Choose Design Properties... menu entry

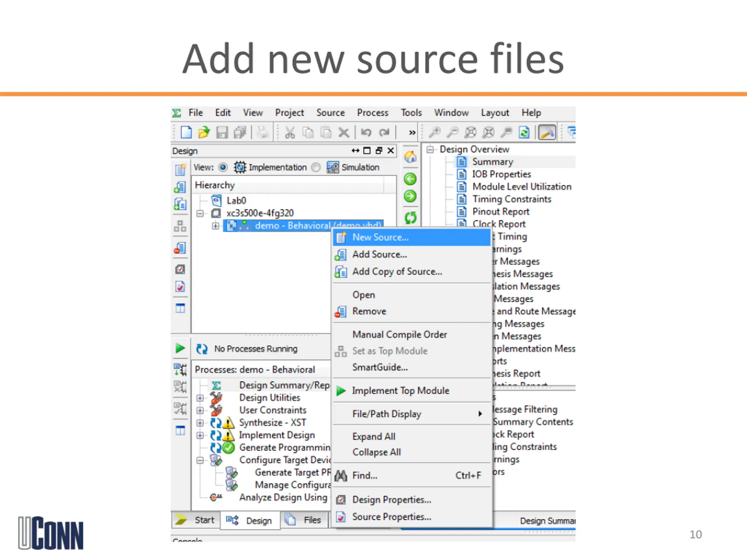coord(412,500)
